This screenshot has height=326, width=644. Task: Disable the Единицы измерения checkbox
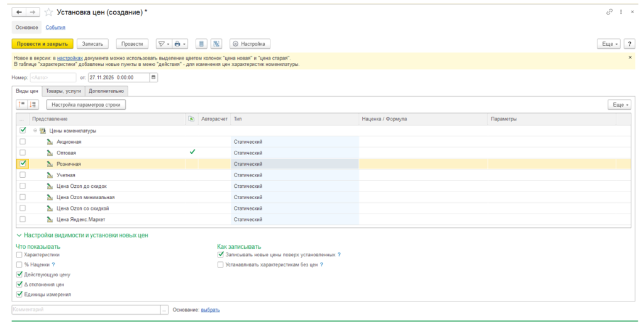point(19,294)
